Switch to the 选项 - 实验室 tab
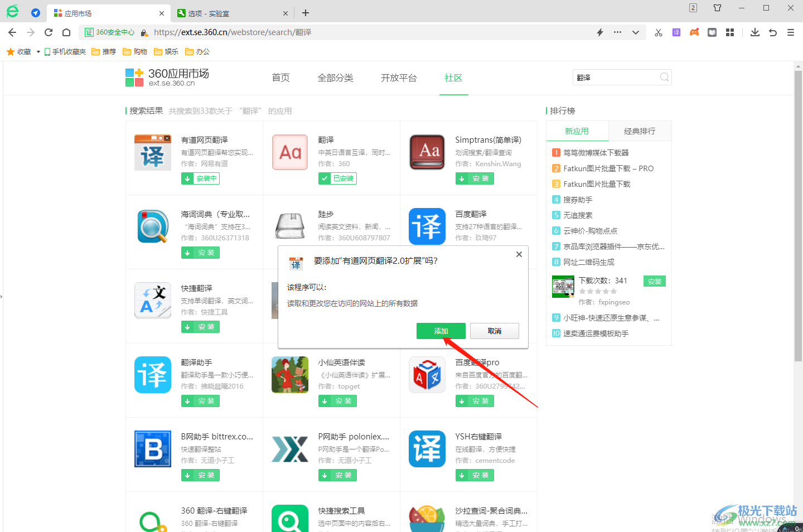 pyautogui.click(x=233, y=13)
